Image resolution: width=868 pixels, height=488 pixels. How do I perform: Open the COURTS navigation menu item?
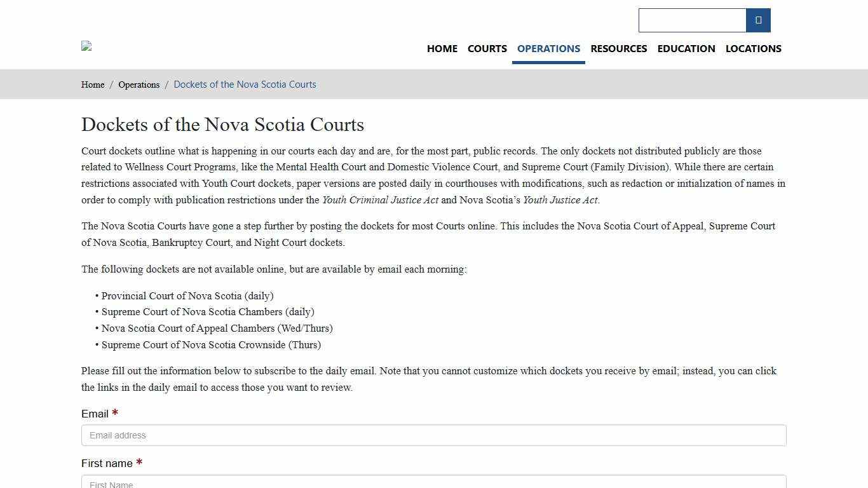point(487,48)
